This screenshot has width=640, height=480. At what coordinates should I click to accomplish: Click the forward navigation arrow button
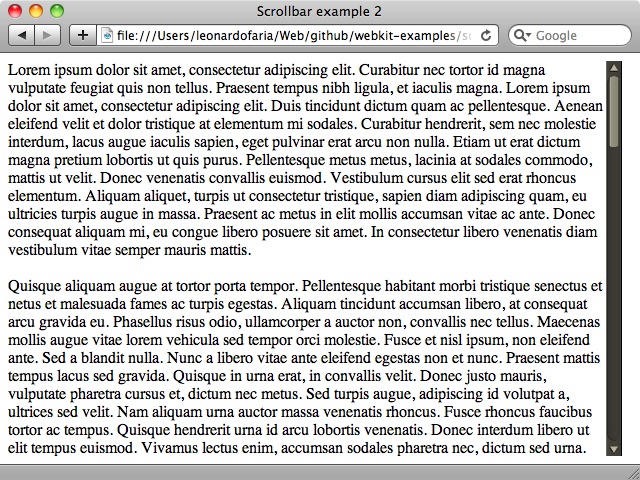[x=48, y=35]
